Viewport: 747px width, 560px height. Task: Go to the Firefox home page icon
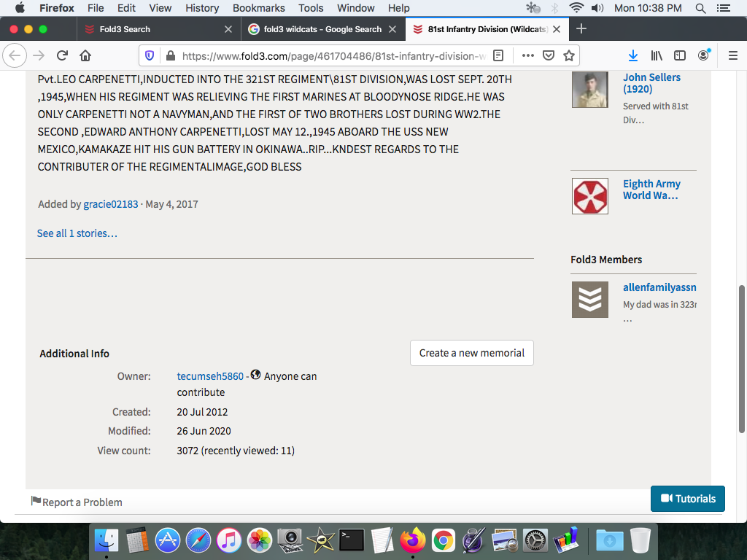click(x=85, y=55)
